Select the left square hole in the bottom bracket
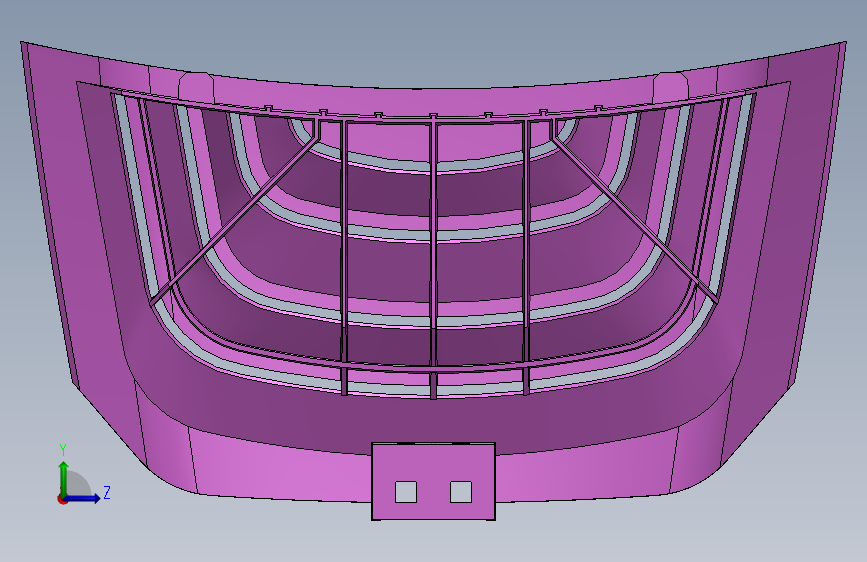 coord(406,492)
